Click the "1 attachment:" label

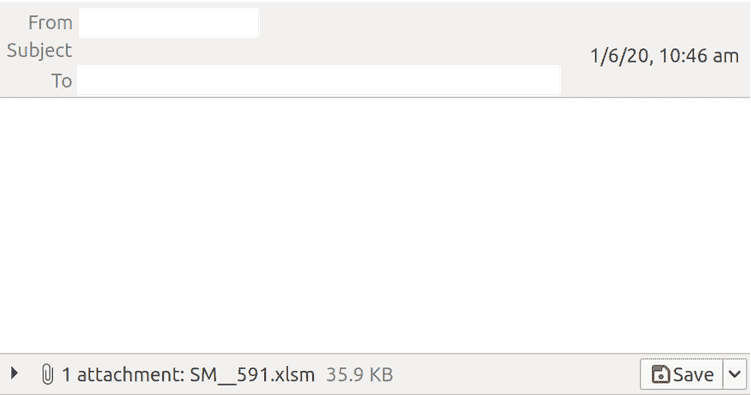[x=123, y=374]
